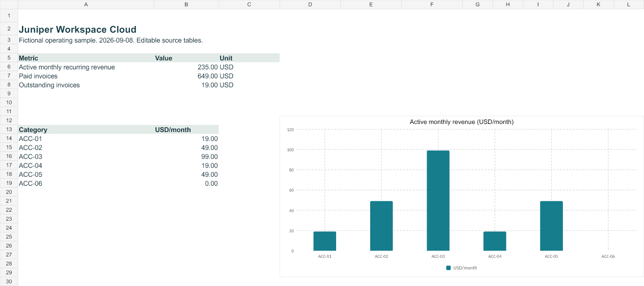Select column H header
This screenshot has height=286, width=644.
point(508,4)
